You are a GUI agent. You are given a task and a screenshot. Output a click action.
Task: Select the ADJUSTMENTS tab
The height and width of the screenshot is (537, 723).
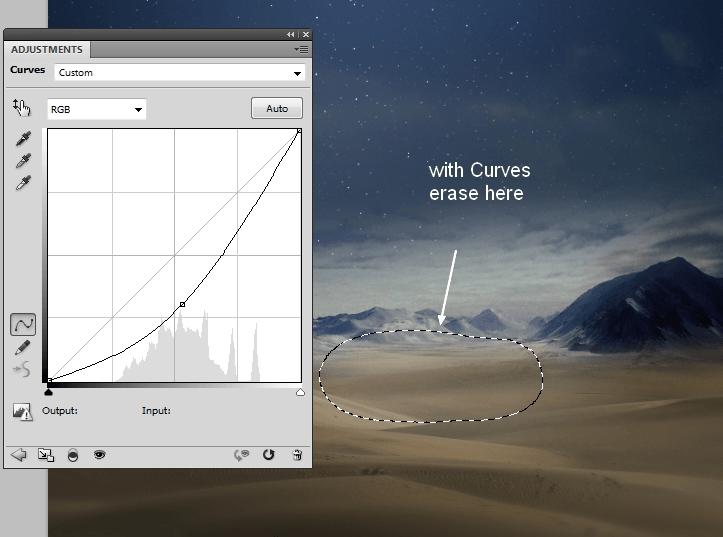(47, 49)
